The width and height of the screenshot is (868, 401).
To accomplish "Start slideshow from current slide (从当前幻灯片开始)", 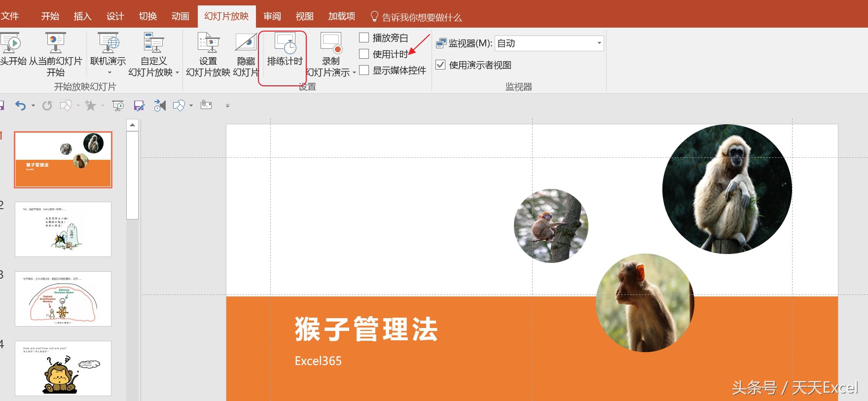I will [55, 53].
